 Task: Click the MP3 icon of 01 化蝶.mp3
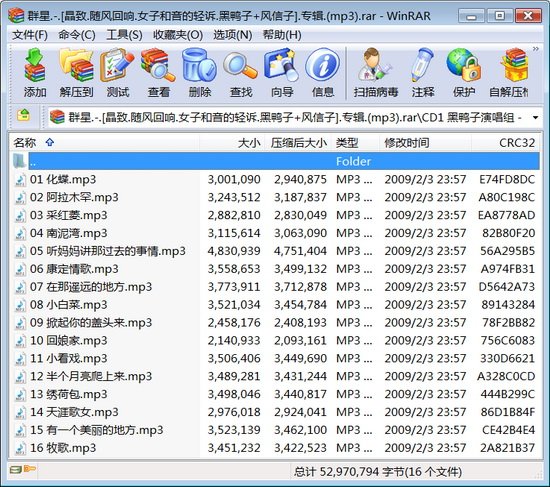20,180
